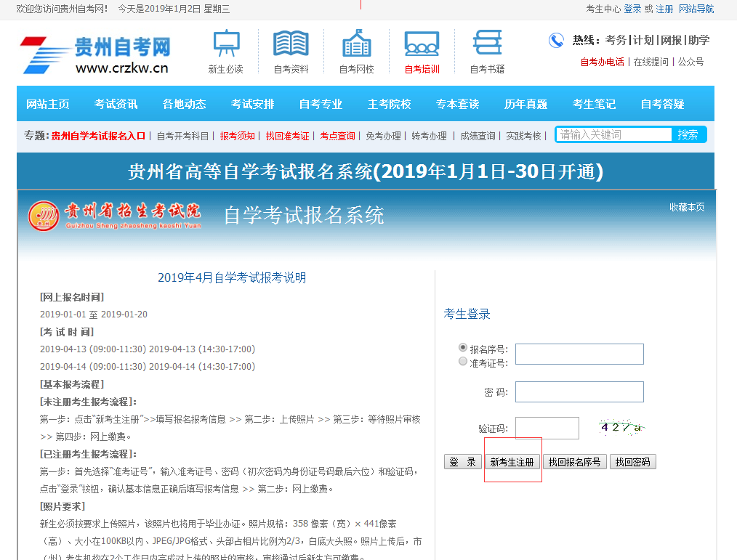Image resolution: width=737 pixels, height=560 pixels.
Task: Refresh the captcha verification image
Action: 621,427
